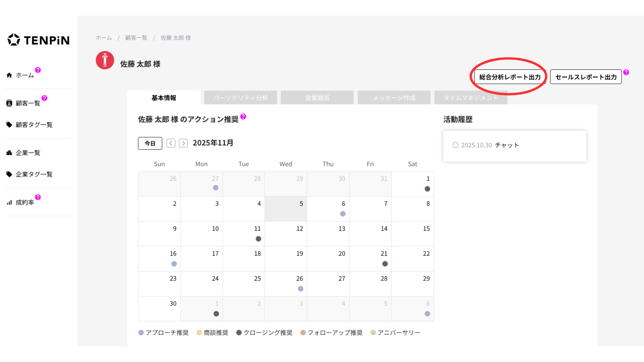The width and height of the screenshot is (644, 362).
Task: Click the TENPiN logo
Action: (x=38, y=40)
